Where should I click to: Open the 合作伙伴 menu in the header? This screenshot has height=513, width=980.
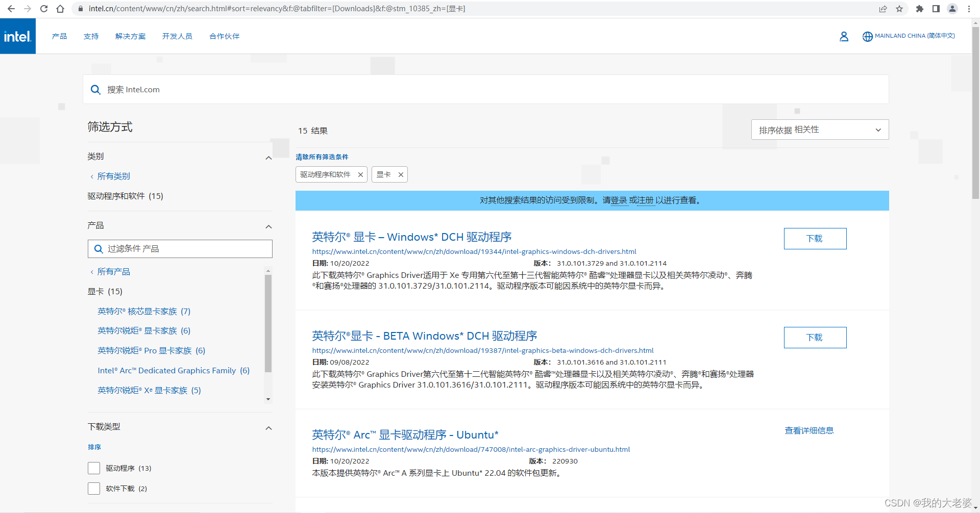224,36
